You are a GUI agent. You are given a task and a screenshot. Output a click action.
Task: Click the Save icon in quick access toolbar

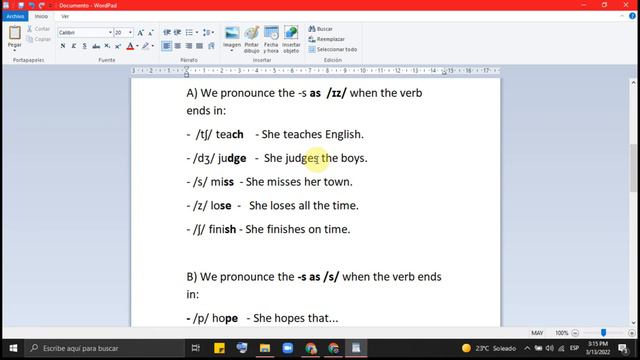tap(21, 5)
